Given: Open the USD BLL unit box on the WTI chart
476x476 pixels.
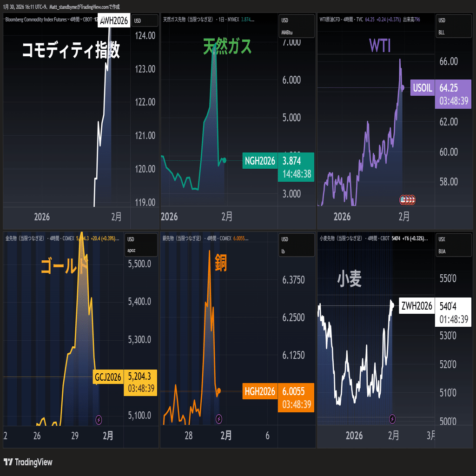Looking at the screenshot, I should pyautogui.click(x=454, y=26).
